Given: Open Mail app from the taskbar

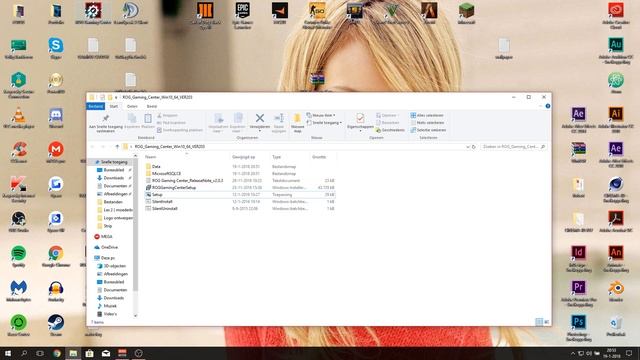Looking at the screenshot, I should pyautogui.click(x=106, y=353).
